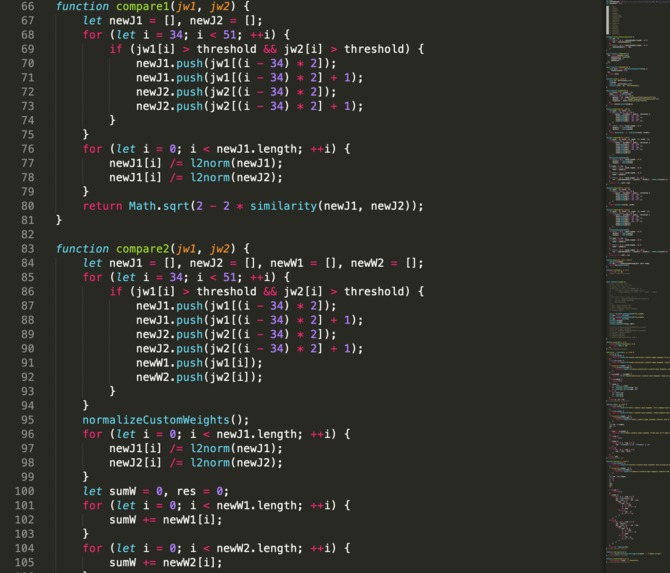Click line number 100 in the gutter
This screenshot has width=670, height=573.
tap(24, 491)
